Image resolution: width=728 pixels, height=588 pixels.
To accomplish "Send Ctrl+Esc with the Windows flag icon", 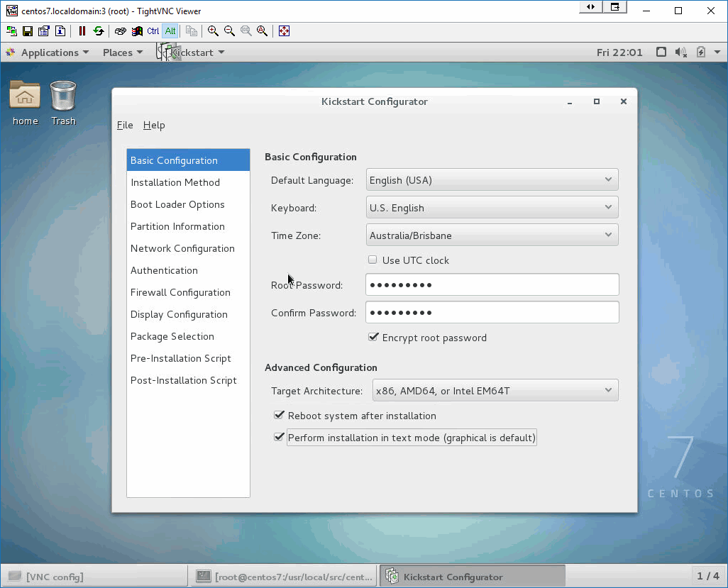I will [x=137, y=31].
